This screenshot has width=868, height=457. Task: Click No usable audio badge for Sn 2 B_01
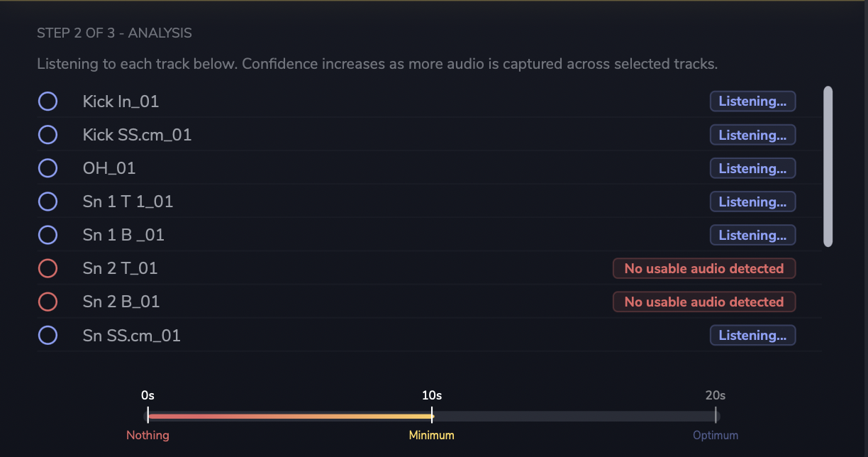(x=704, y=302)
